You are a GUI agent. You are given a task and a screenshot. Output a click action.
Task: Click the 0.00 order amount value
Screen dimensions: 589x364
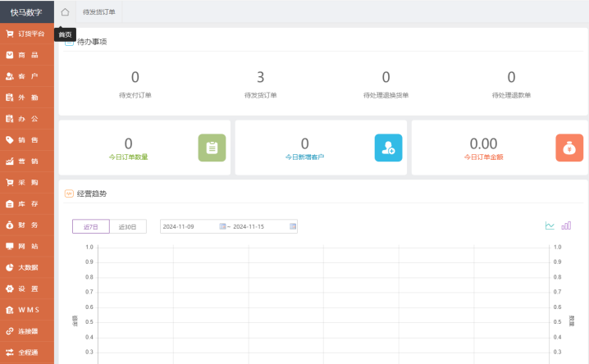point(483,143)
